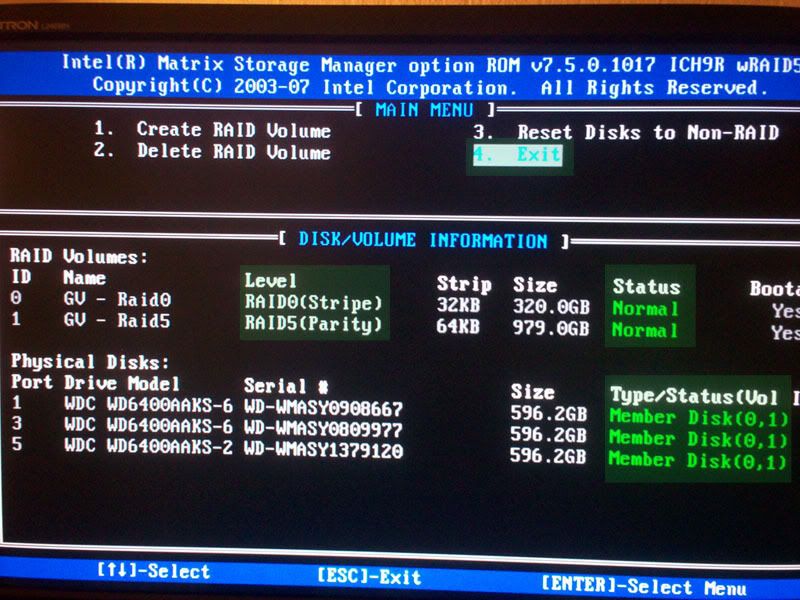This screenshot has height=600, width=800.
Task: Click serial number WD-WMASY1379120
Action: pyautogui.click(x=323, y=451)
